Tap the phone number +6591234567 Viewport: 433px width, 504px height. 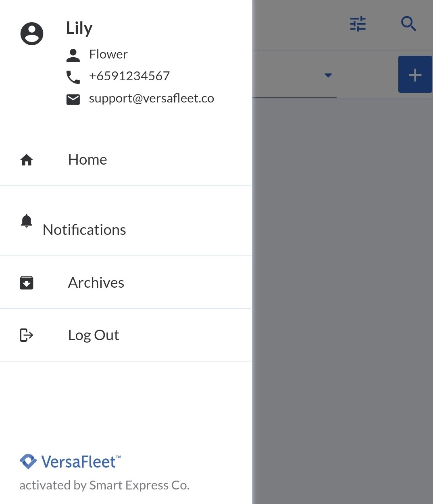[129, 76]
